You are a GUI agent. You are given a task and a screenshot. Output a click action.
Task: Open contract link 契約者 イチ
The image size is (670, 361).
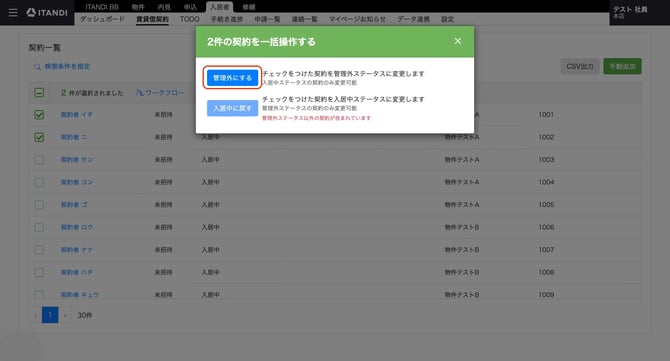coord(76,115)
